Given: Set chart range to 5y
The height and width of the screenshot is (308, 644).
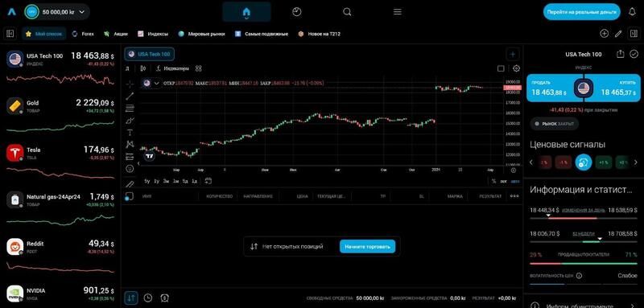Looking at the screenshot, I should 147,181.
